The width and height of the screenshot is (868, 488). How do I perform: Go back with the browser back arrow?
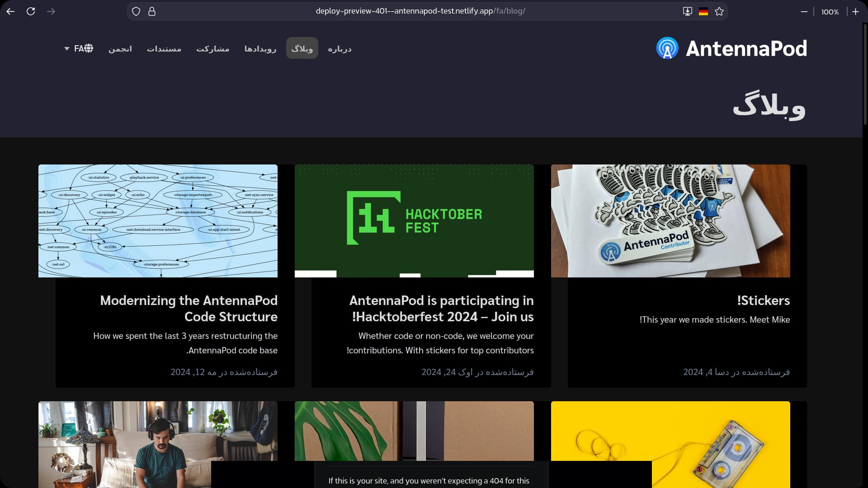(10, 11)
